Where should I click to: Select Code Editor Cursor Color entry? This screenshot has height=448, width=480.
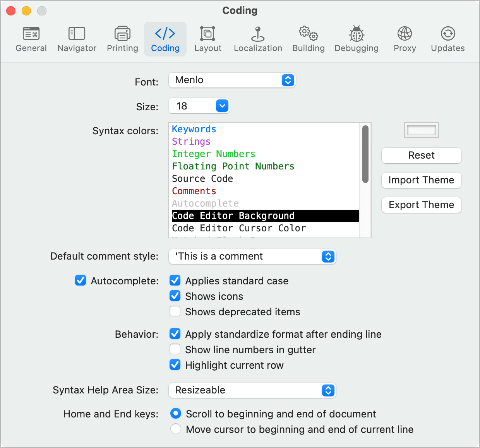(x=266, y=228)
